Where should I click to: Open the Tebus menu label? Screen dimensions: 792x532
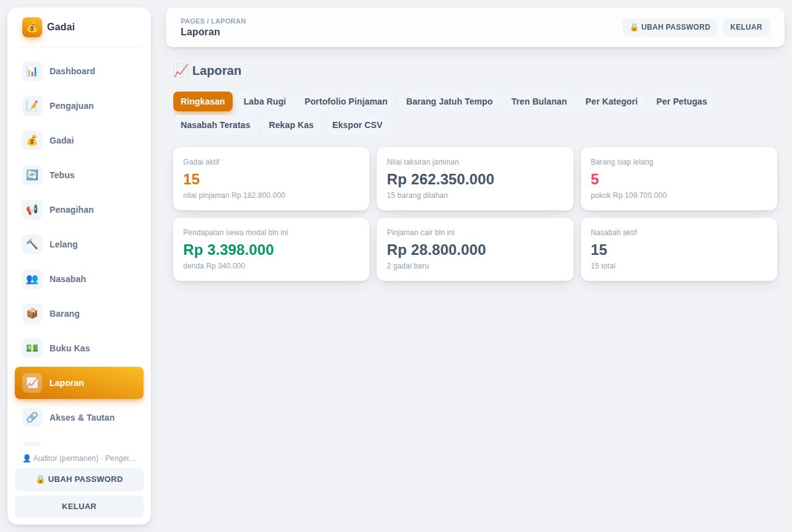click(62, 175)
